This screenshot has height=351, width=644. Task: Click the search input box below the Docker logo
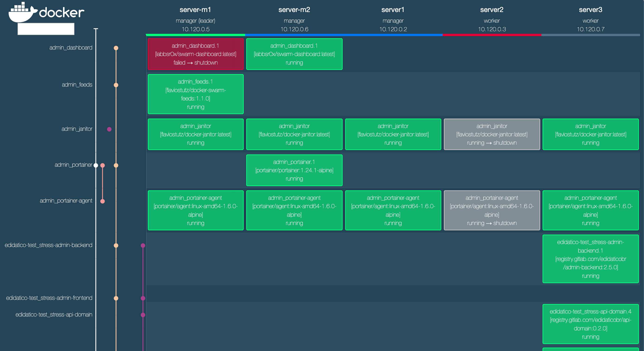pyautogui.click(x=46, y=28)
